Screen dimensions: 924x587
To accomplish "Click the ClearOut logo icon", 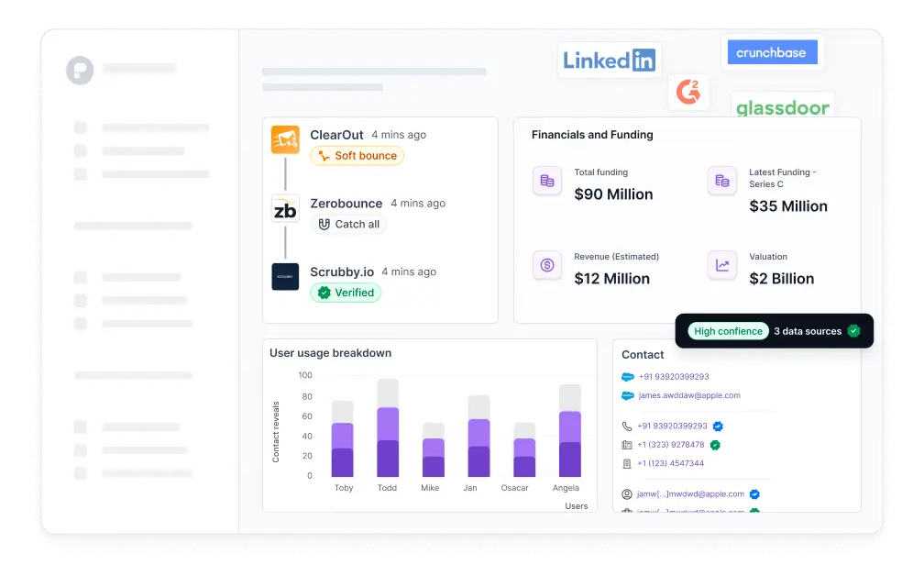I will tap(285, 140).
